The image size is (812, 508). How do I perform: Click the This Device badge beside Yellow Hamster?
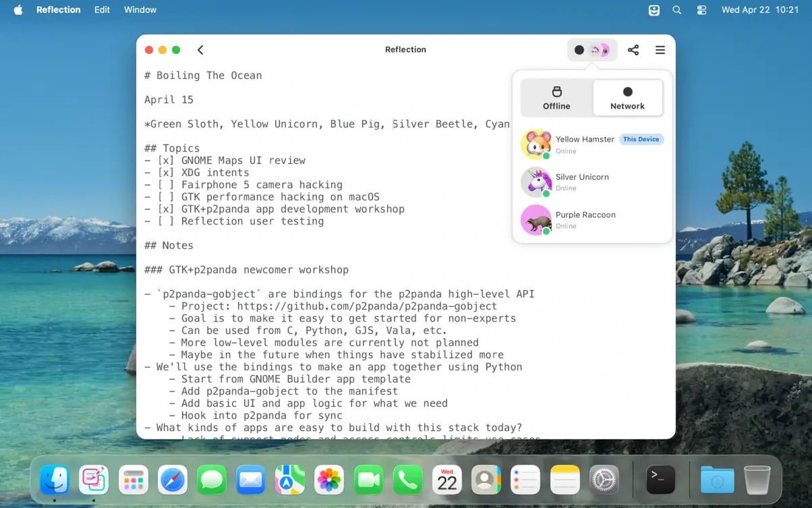coord(641,139)
